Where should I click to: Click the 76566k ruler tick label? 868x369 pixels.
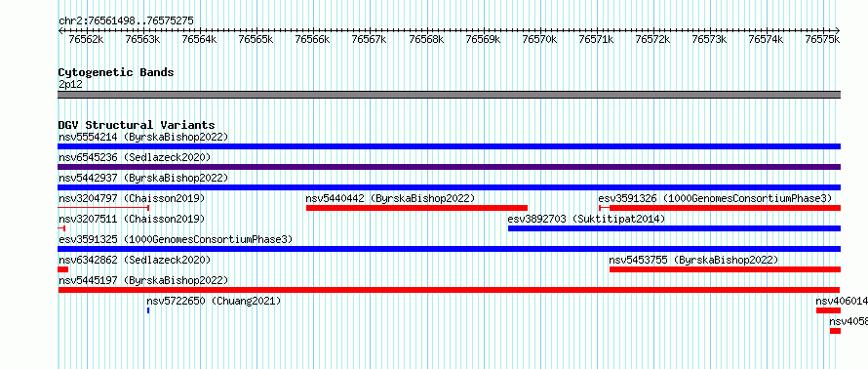(x=313, y=39)
